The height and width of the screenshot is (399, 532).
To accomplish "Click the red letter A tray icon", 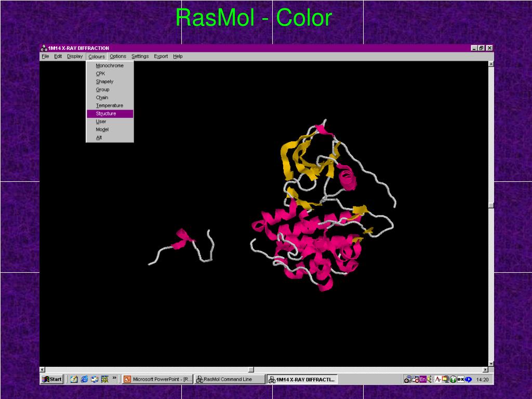I will pos(438,379).
